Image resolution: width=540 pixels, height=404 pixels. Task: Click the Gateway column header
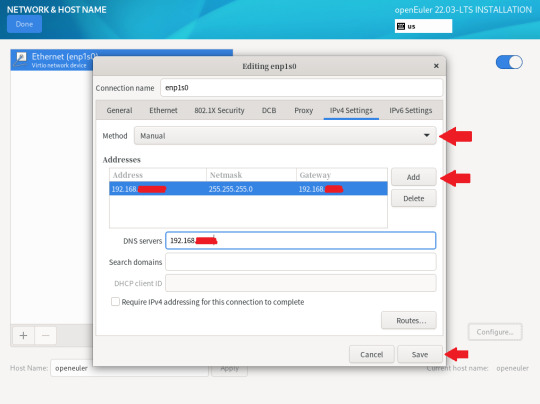[x=341, y=175]
